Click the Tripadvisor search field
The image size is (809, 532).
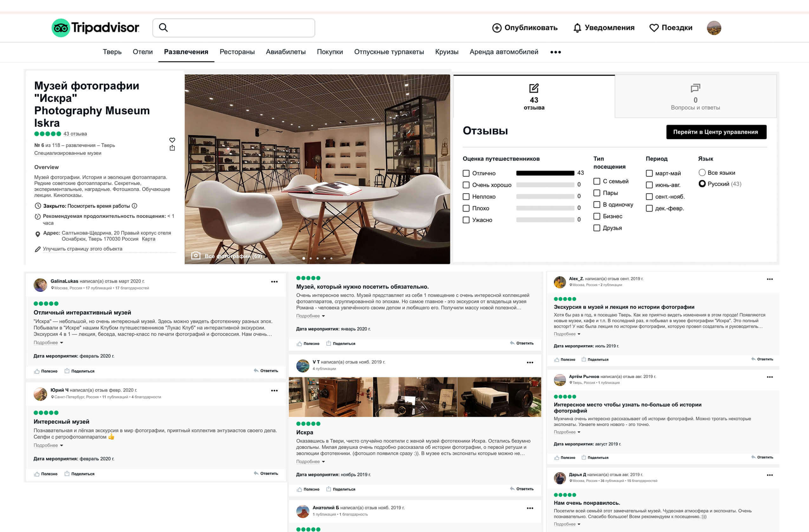tap(234, 28)
